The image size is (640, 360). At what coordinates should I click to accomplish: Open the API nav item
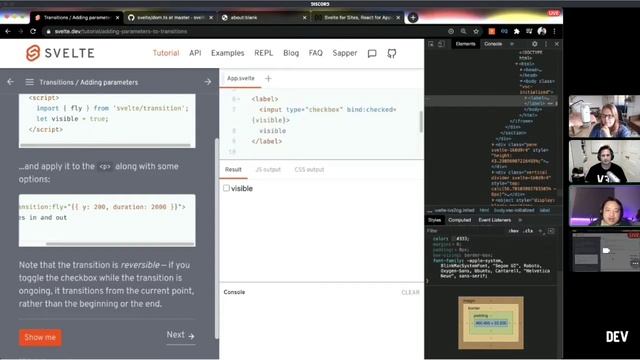coord(195,53)
